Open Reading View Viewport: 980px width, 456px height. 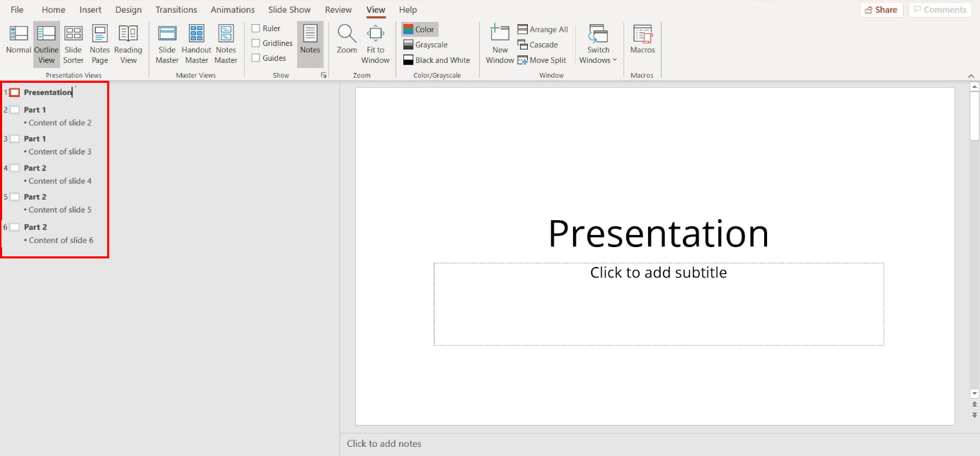[128, 44]
